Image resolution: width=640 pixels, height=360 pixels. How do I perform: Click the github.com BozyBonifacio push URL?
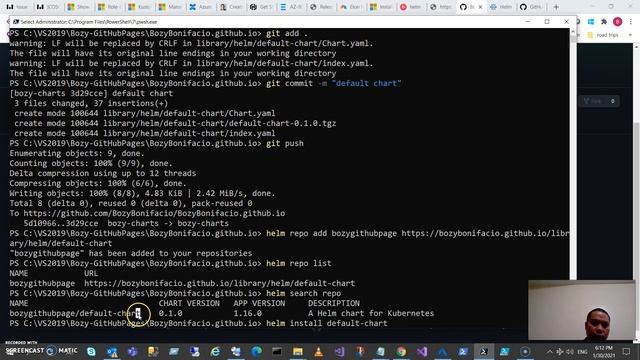[154, 213]
